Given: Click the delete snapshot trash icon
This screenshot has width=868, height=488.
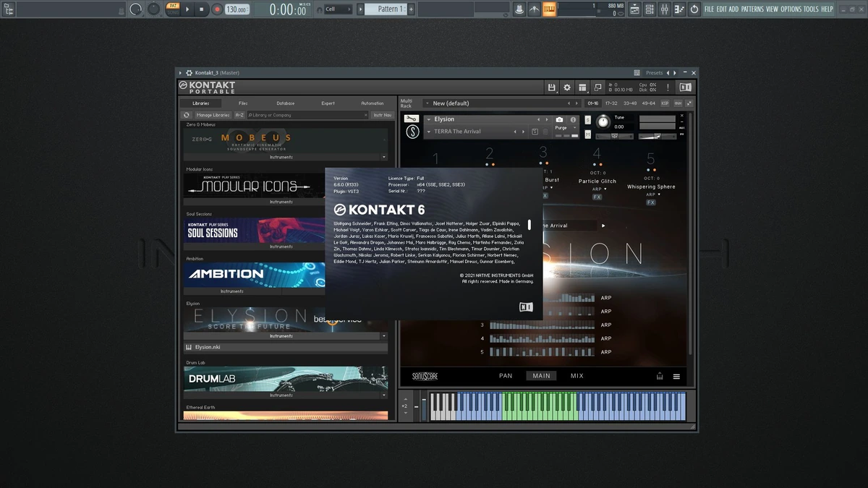Looking at the screenshot, I should pyautogui.click(x=545, y=132).
